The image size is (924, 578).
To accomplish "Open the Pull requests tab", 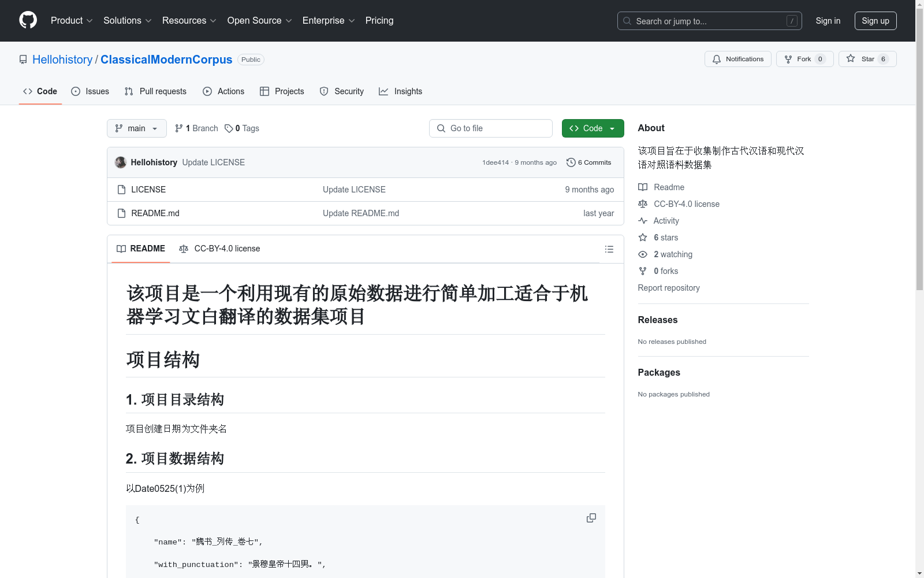I will click(x=155, y=91).
